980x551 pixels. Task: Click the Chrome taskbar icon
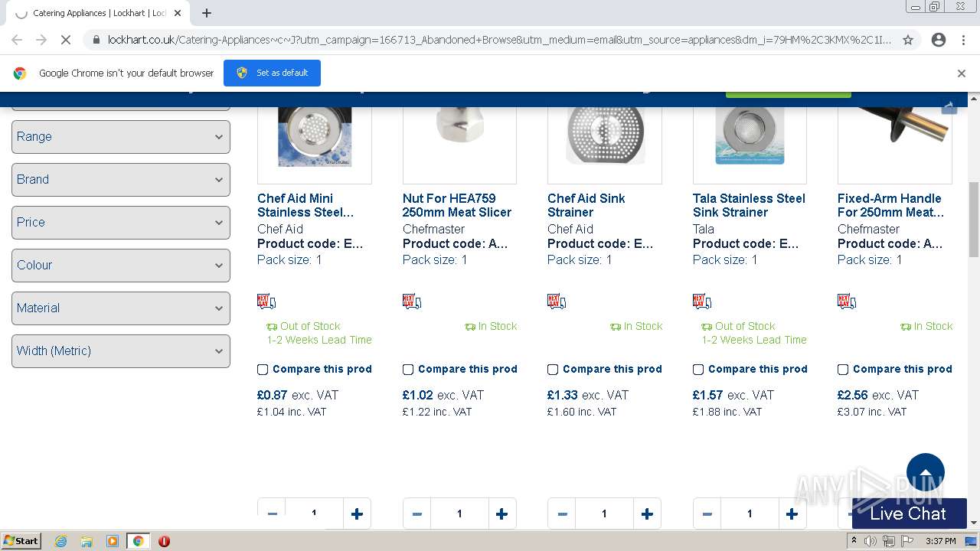click(x=138, y=541)
